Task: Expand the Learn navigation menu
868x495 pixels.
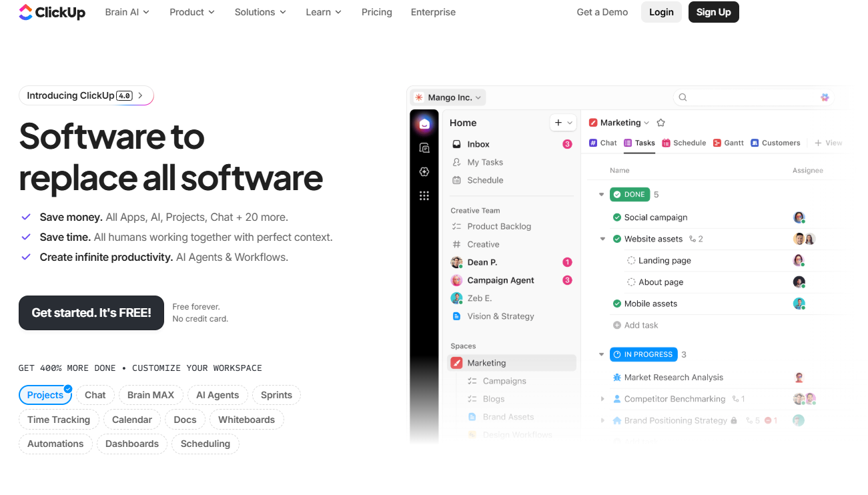Action: pyautogui.click(x=324, y=12)
